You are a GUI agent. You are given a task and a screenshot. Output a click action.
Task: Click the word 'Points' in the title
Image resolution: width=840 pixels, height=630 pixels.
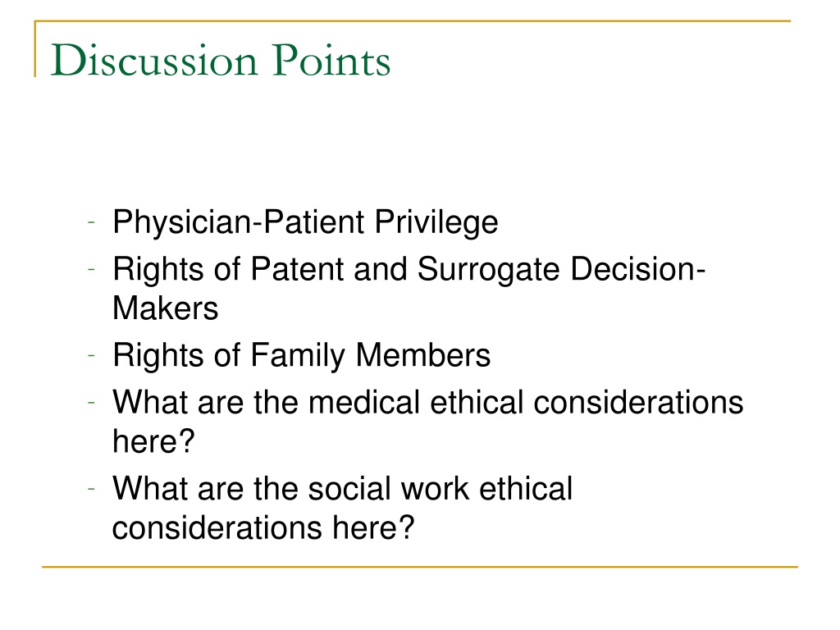[331, 60]
